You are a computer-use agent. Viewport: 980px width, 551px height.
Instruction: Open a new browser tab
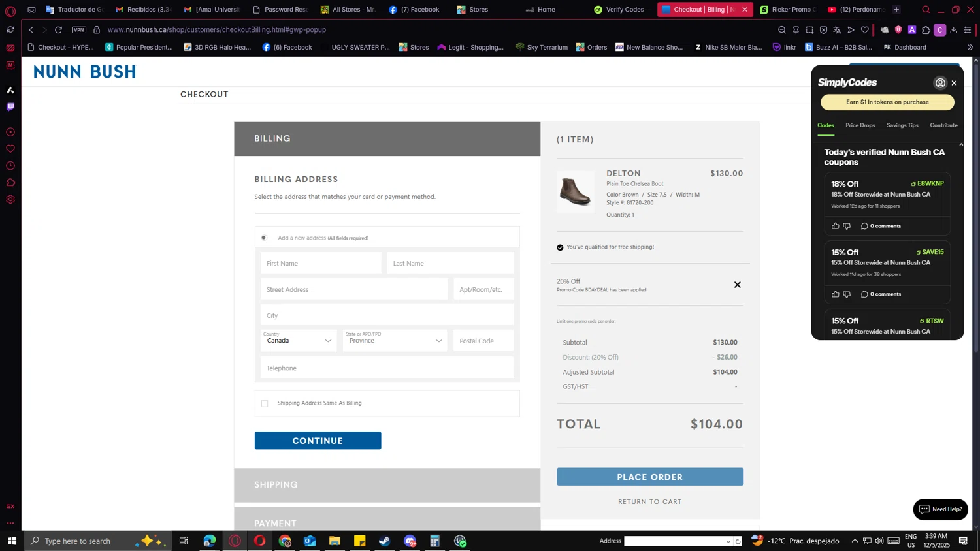(x=896, y=10)
